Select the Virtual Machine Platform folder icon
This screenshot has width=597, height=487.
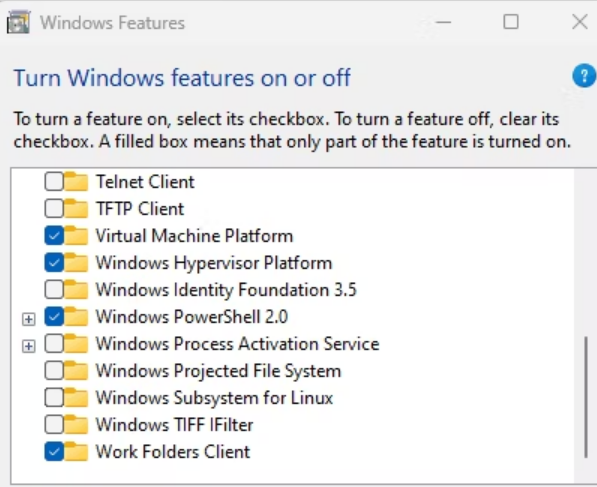tap(76, 235)
